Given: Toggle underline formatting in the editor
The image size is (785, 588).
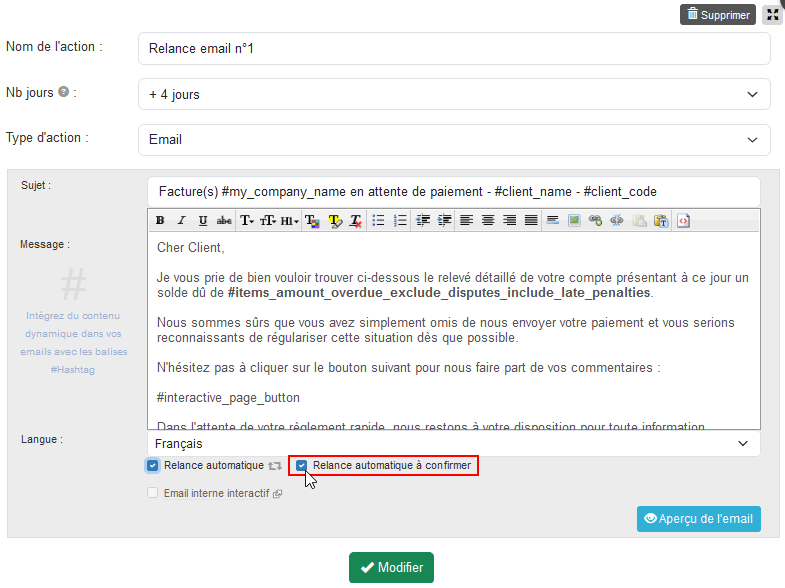Looking at the screenshot, I should pos(203,220).
